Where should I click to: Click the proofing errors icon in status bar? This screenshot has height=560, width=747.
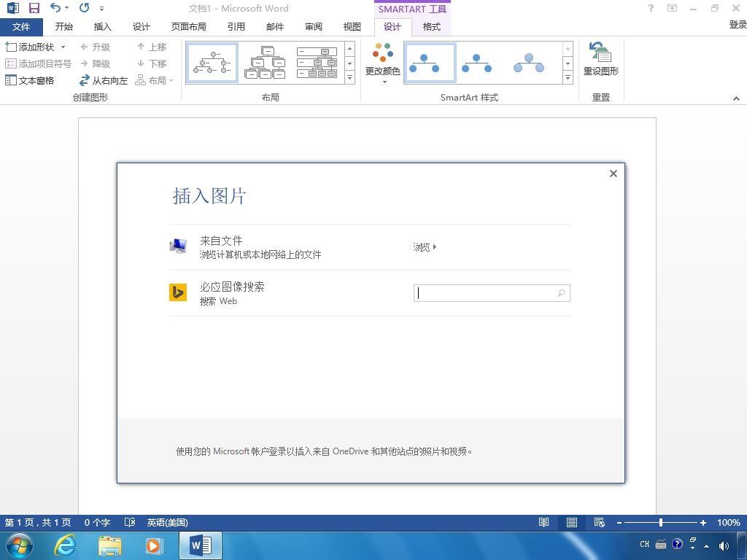[130, 523]
